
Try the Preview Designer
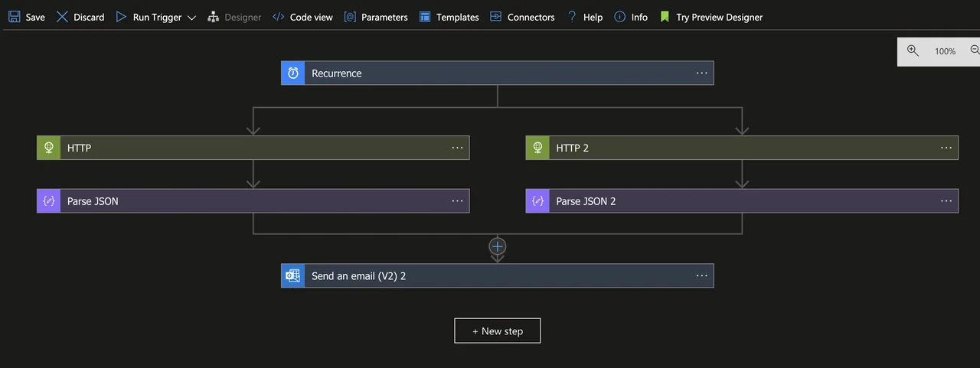click(x=711, y=17)
